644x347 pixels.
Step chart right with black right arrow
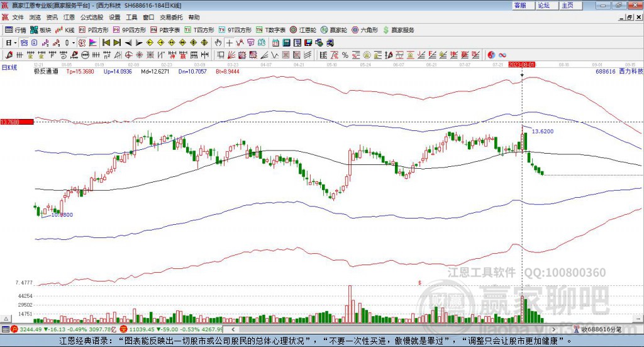[x=139, y=43]
